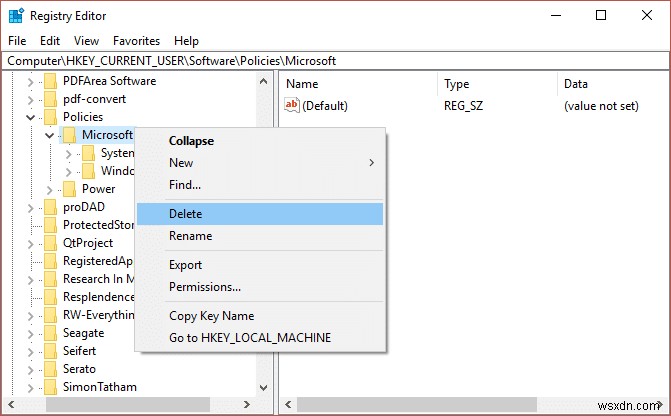Click the Resplendence folder icon
Screen dimensions: 671x416
pyautogui.click(x=50, y=297)
